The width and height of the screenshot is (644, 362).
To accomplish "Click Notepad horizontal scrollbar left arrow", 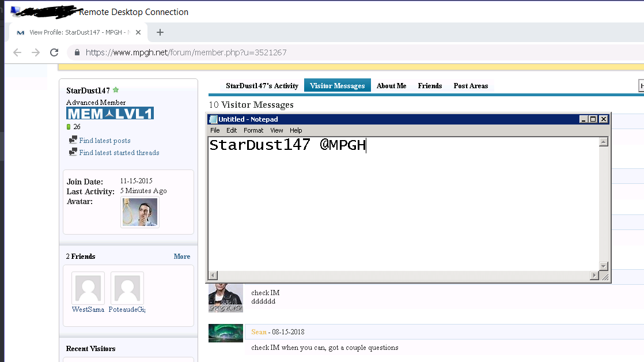I will click(x=213, y=276).
